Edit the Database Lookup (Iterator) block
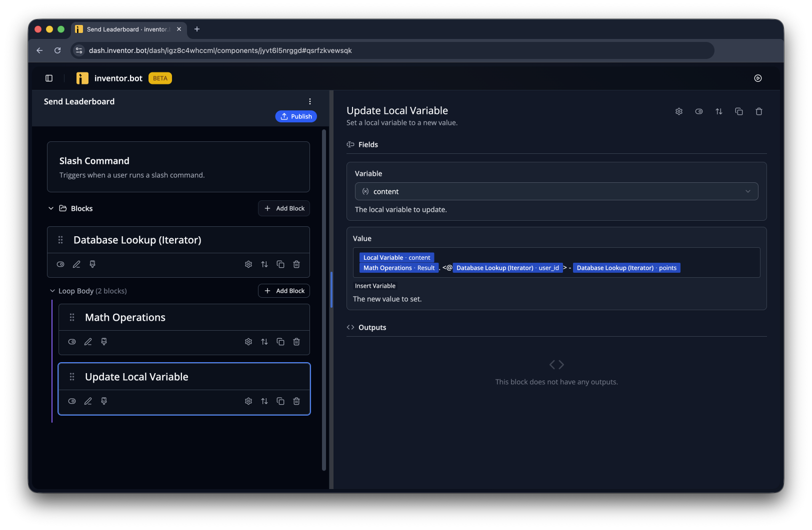Viewport: 812px width, 530px height. click(x=76, y=264)
